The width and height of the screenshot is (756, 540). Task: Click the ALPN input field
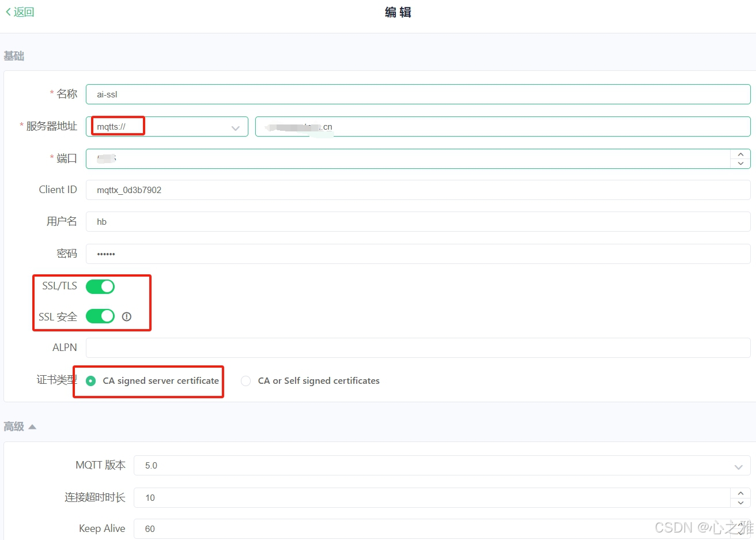(x=418, y=348)
